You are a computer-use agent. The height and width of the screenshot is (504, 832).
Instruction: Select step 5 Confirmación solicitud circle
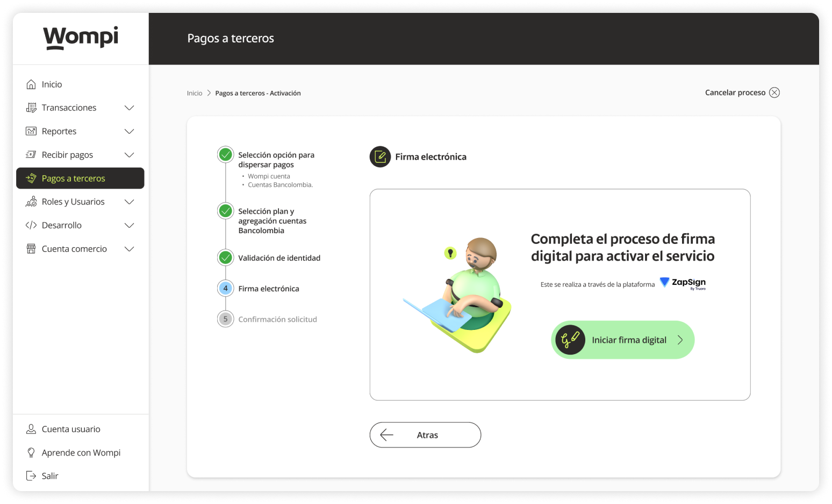click(x=226, y=319)
